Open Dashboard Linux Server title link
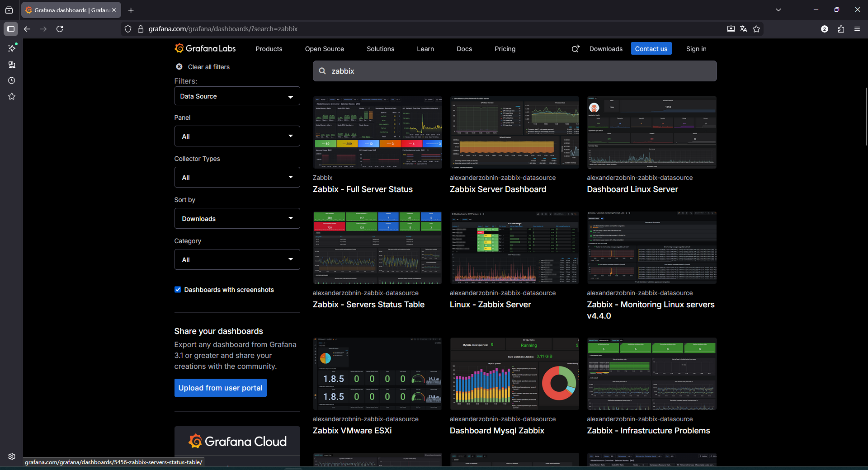This screenshot has width=868, height=470. pyautogui.click(x=632, y=189)
